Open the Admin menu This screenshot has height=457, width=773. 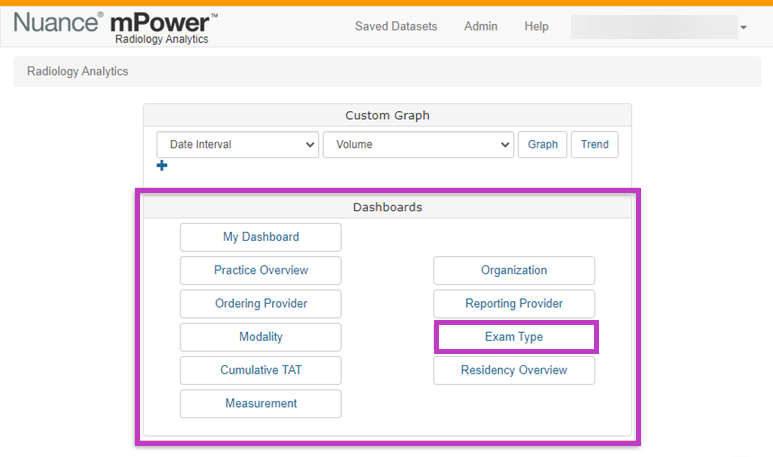[x=481, y=26]
